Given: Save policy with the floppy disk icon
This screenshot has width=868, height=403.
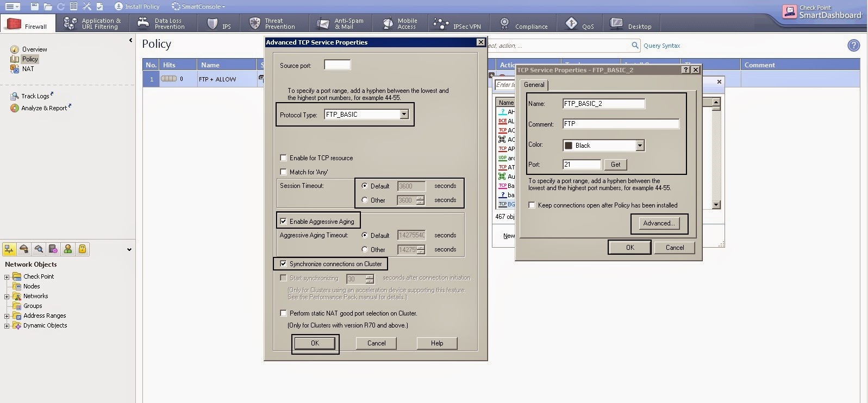Looking at the screenshot, I should point(35,7).
